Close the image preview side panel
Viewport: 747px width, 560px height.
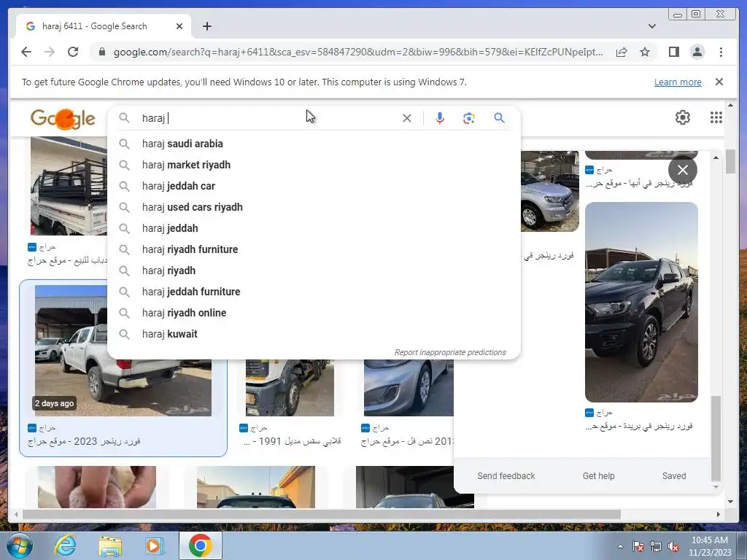(682, 170)
